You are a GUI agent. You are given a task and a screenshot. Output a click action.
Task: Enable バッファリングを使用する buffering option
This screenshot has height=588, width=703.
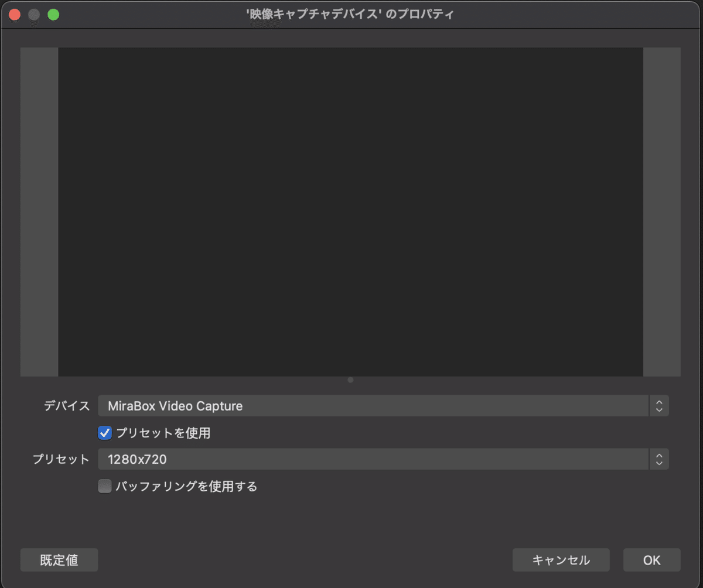point(104,486)
